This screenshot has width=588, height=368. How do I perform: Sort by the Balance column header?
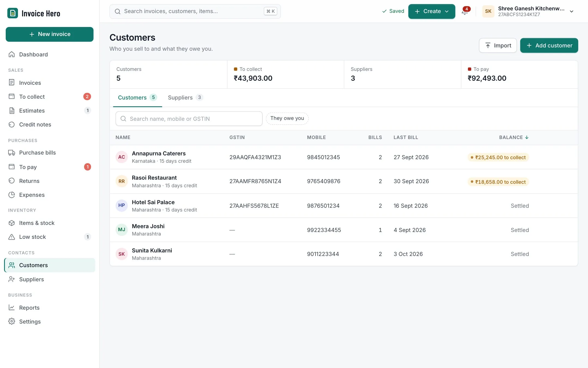pyautogui.click(x=514, y=137)
